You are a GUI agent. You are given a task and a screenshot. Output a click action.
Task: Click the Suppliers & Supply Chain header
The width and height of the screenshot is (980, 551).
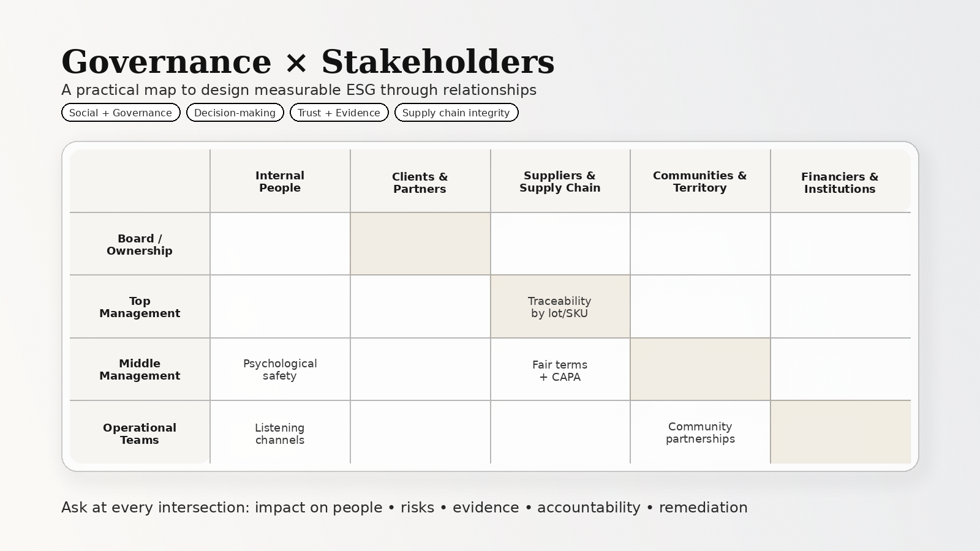560,181
